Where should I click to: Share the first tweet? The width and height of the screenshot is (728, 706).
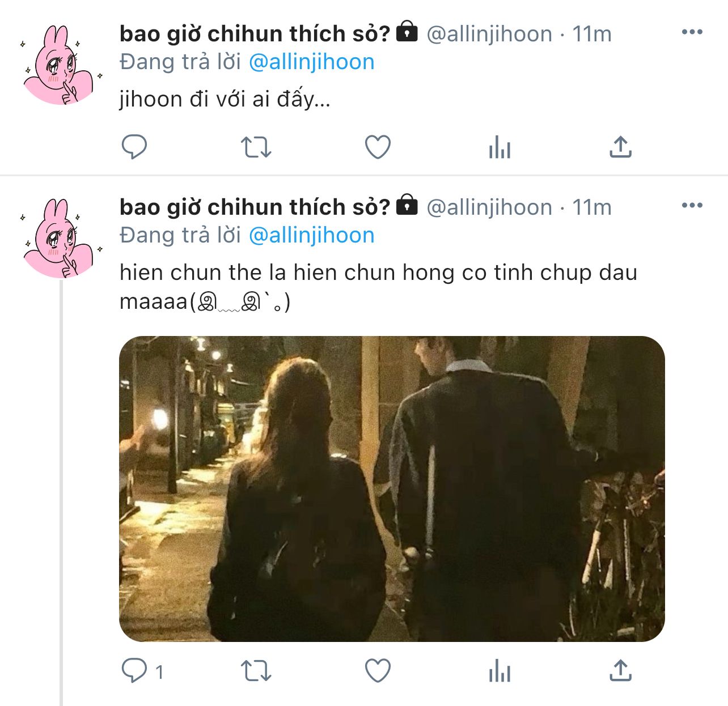coord(620,147)
